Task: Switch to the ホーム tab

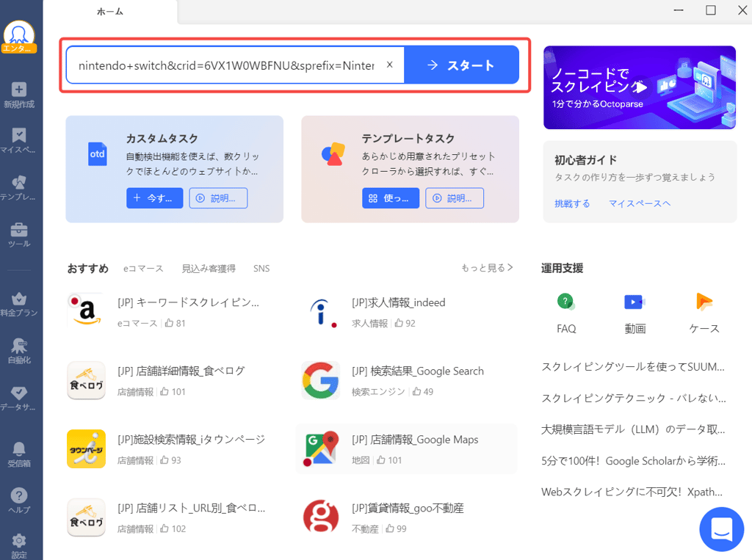Action: pos(110,12)
